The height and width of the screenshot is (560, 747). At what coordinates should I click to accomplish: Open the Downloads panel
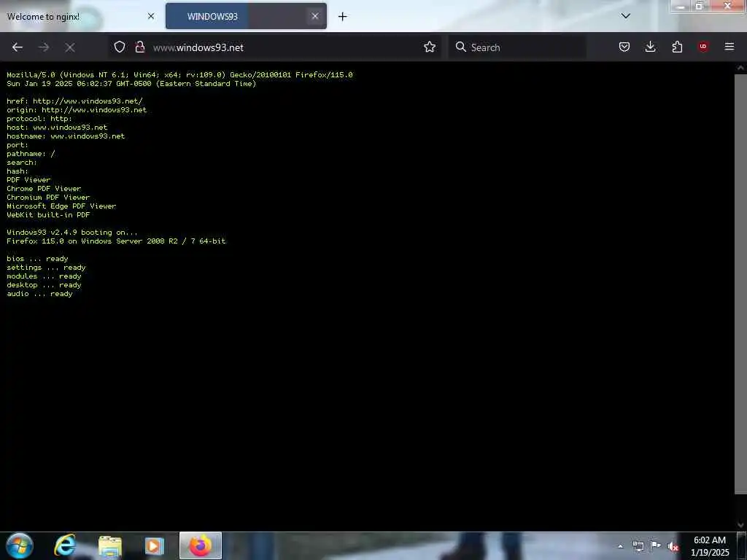coord(650,47)
